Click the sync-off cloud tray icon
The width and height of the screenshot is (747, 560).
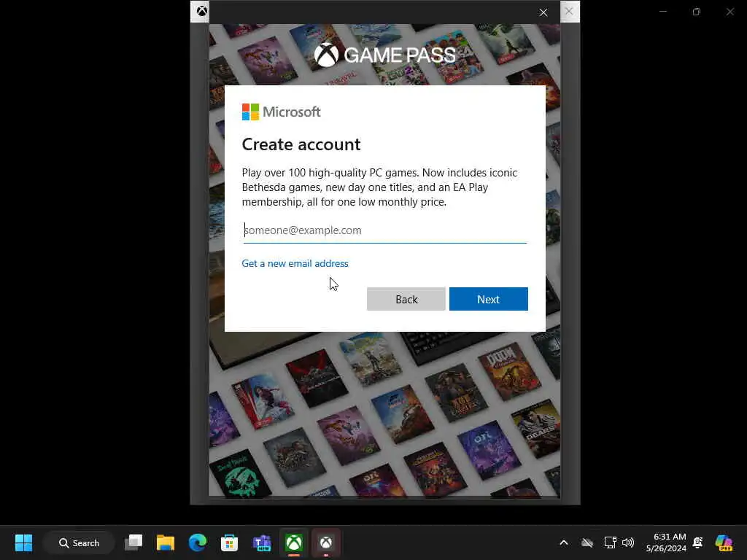587,542
